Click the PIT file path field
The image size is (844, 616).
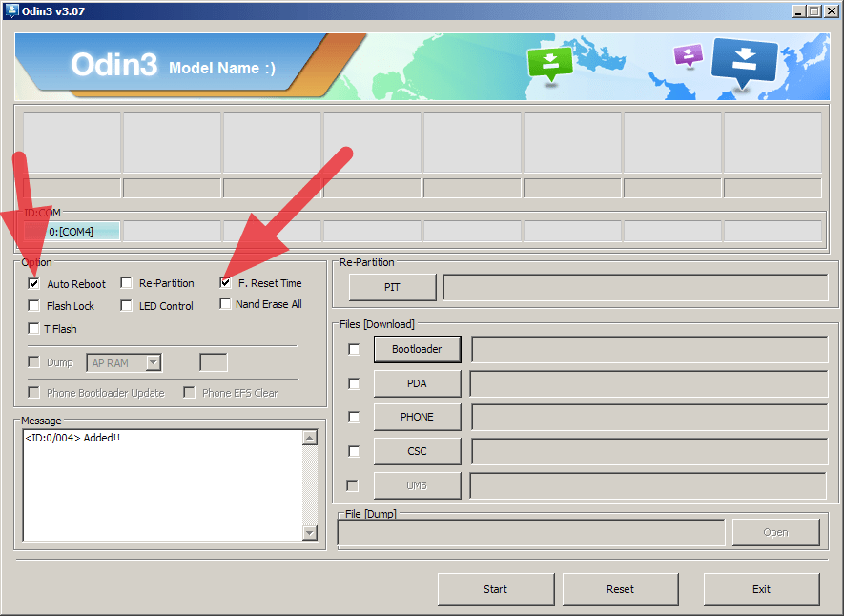pyautogui.click(x=635, y=287)
